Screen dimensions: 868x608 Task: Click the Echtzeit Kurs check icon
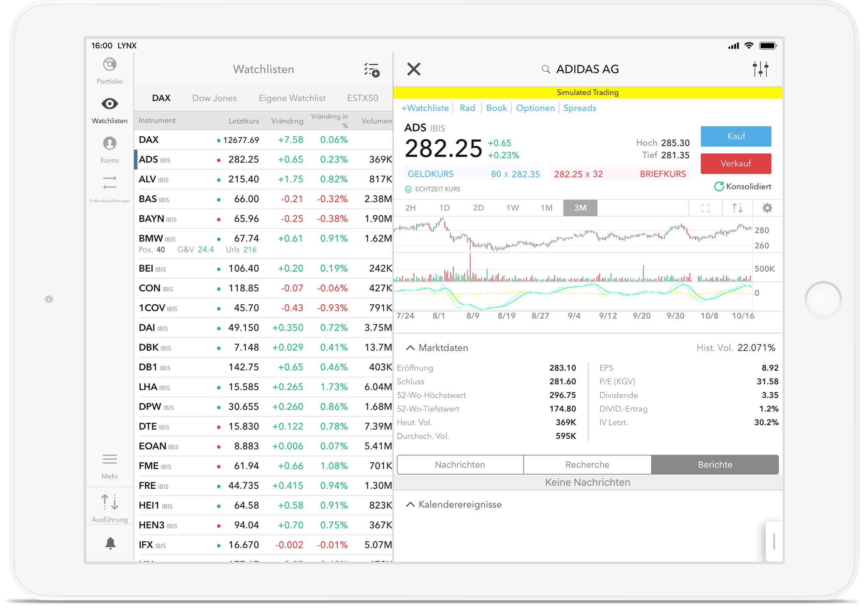(408, 189)
